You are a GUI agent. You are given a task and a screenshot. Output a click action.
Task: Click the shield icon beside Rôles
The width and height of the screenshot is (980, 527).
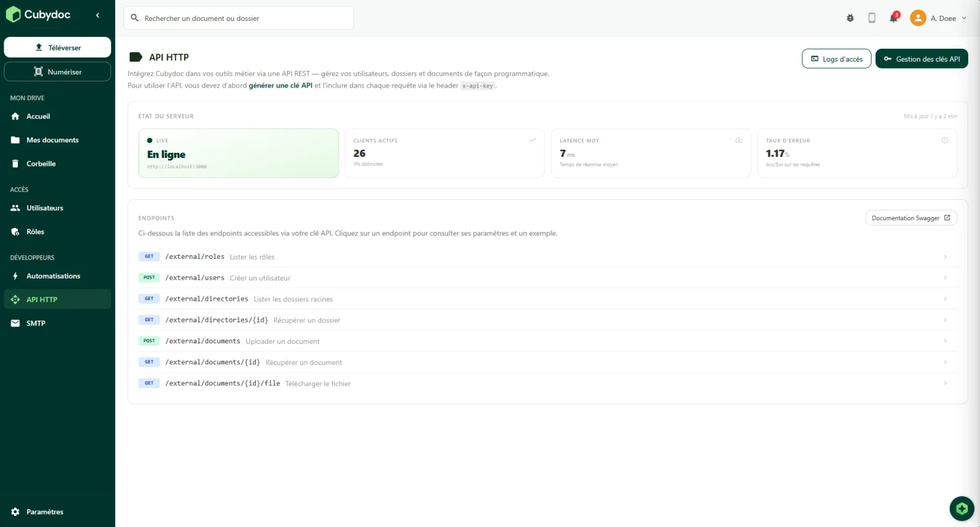tap(15, 232)
